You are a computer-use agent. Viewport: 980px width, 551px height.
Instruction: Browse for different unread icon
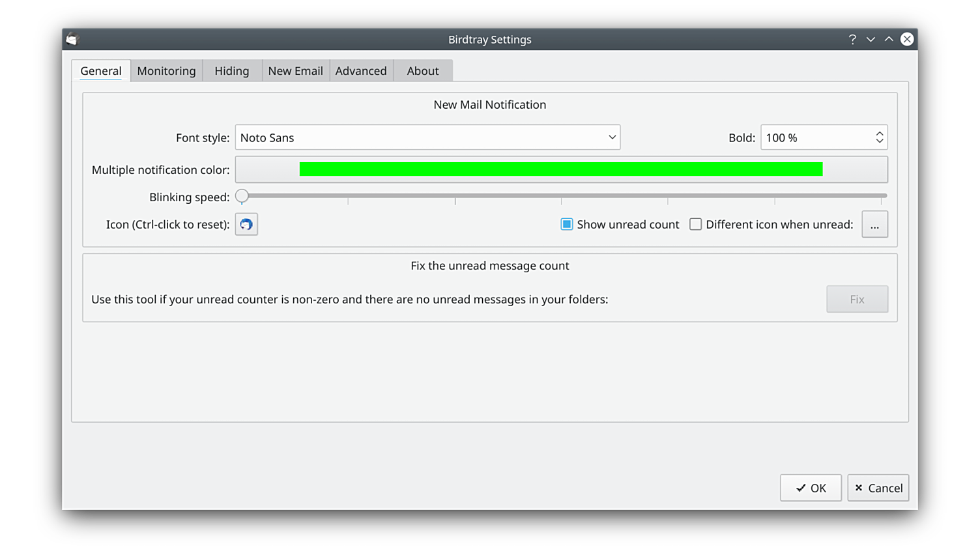pos(874,224)
